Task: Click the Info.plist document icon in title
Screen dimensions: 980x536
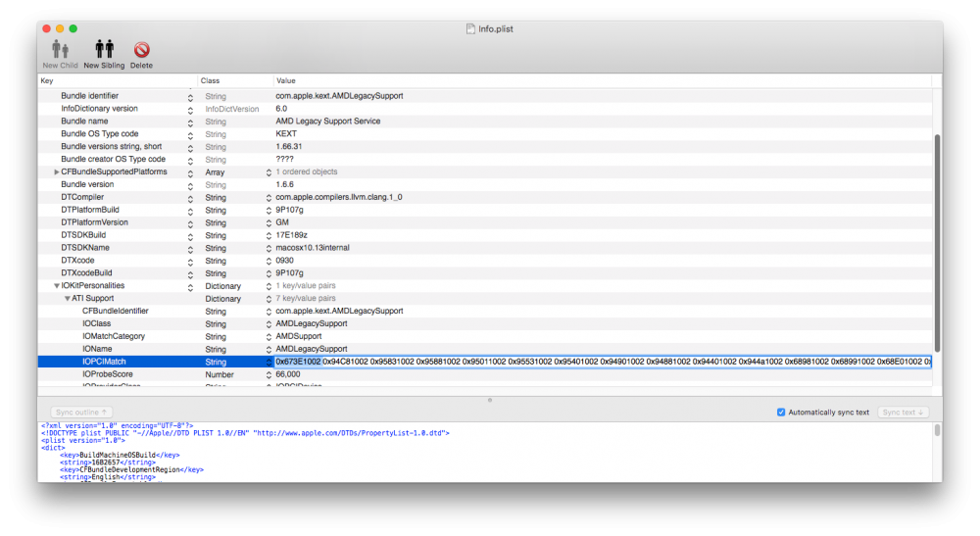Action: pos(470,28)
